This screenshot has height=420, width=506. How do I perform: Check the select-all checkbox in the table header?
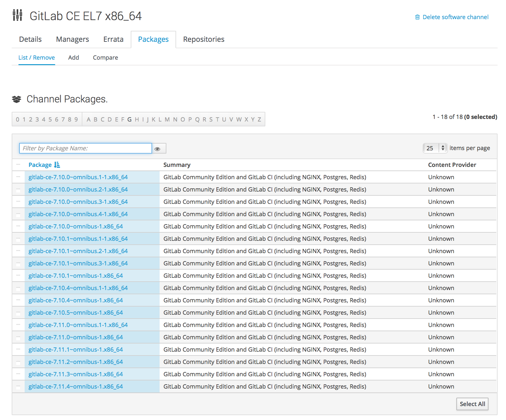tap(18, 165)
